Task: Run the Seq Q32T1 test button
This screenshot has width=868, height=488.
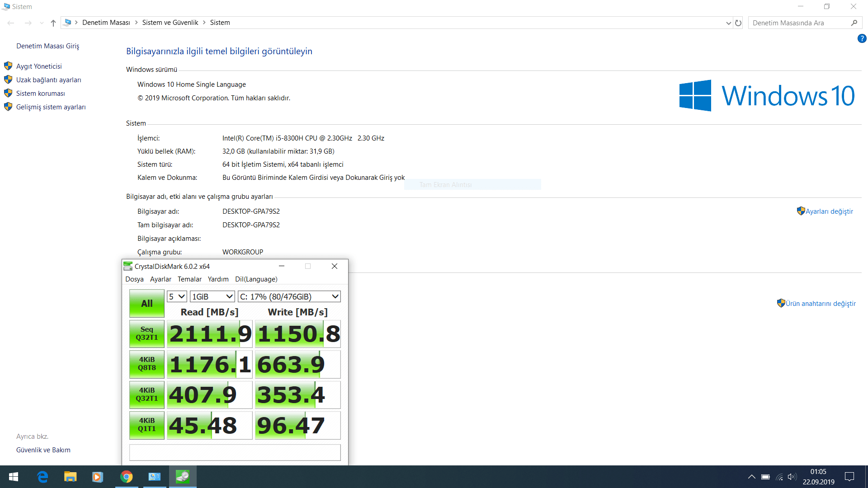Action: (147, 334)
